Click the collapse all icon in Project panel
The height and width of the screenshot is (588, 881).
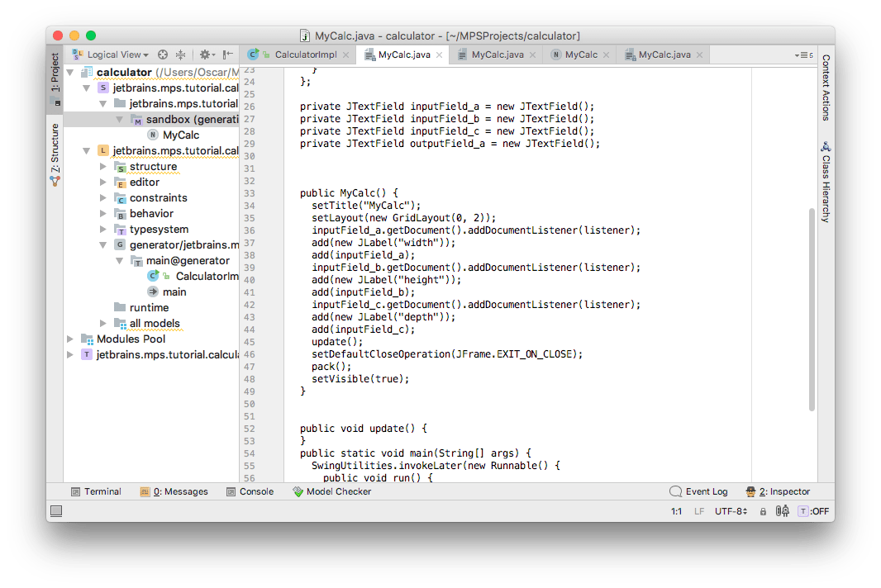(x=181, y=55)
